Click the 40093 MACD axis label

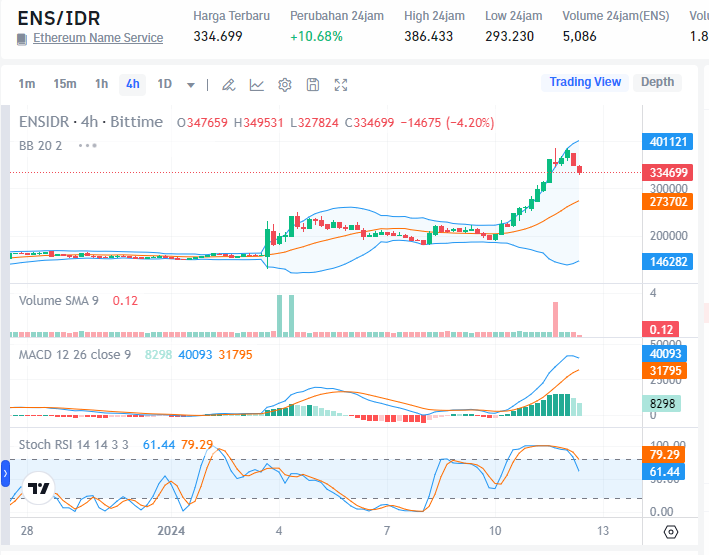(665, 354)
